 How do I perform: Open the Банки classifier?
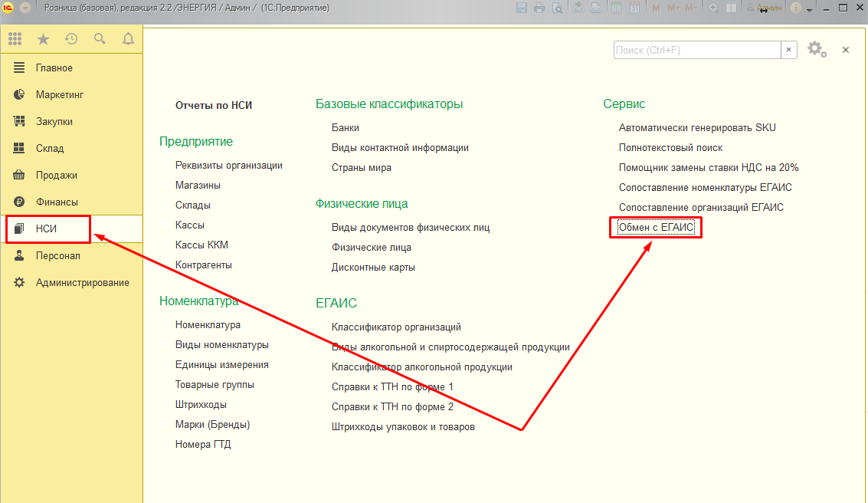click(346, 127)
